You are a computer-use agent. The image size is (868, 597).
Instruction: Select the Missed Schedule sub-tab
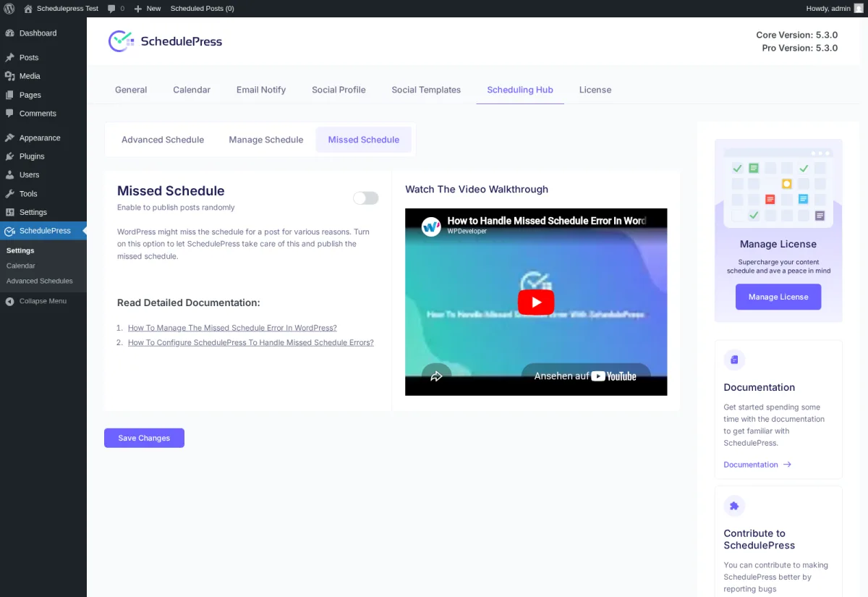click(x=364, y=140)
